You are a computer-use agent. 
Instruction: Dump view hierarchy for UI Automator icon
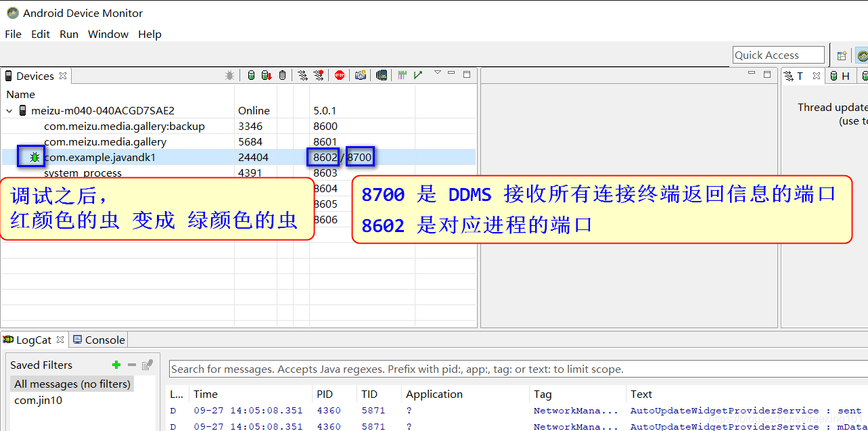coord(382,75)
